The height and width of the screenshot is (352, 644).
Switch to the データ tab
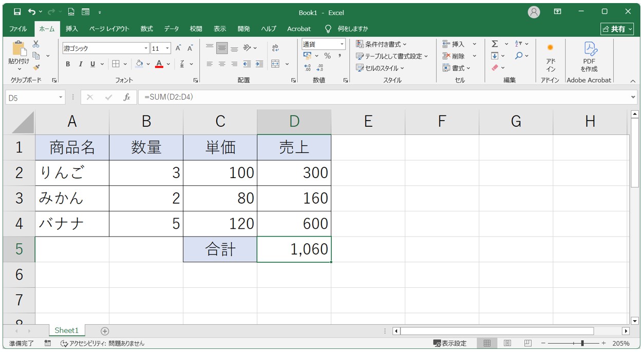172,29
